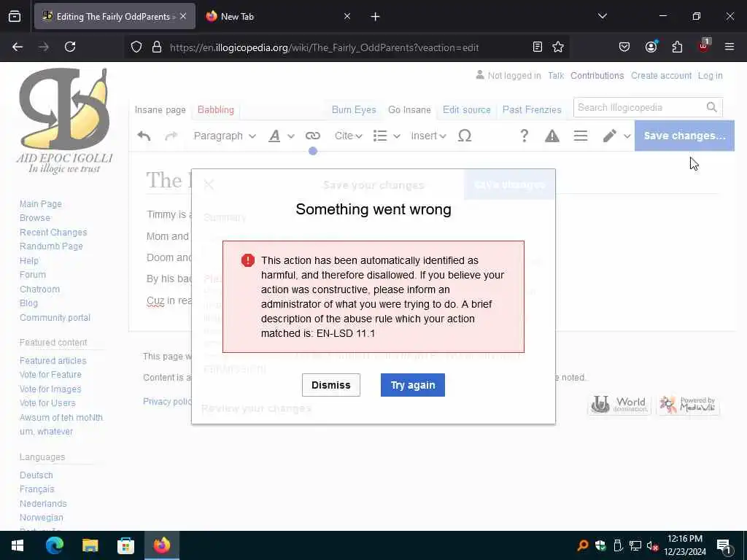
Task: Launch Microsoft Edge from taskbar
Action: pyautogui.click(x=54, y=545)
